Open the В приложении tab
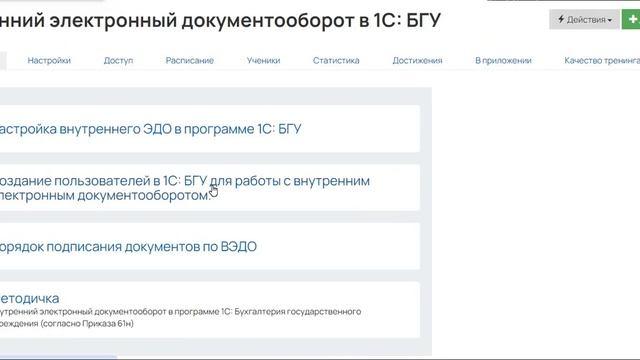The height and width of the screenshot is (360, 640). pyautogui.click(x=503, y=60)
